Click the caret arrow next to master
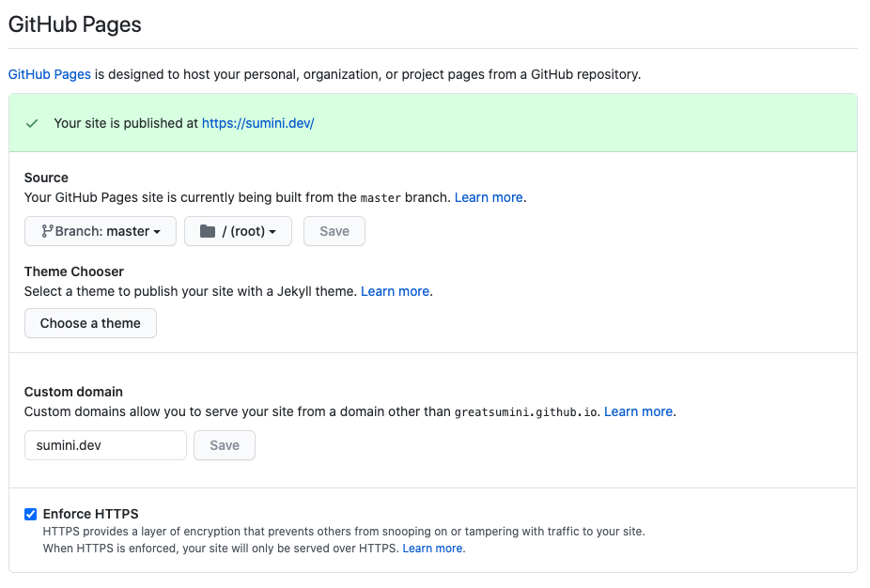Screen dimensions: 870x588 click(x=158, y=232)
